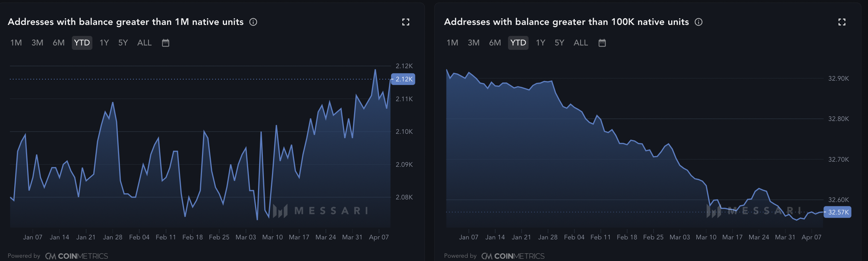Image resolution: width=868 pixels, height=261 pixels.
Task: Open the calendar date picker on left chart
Action: coord(166,43)
